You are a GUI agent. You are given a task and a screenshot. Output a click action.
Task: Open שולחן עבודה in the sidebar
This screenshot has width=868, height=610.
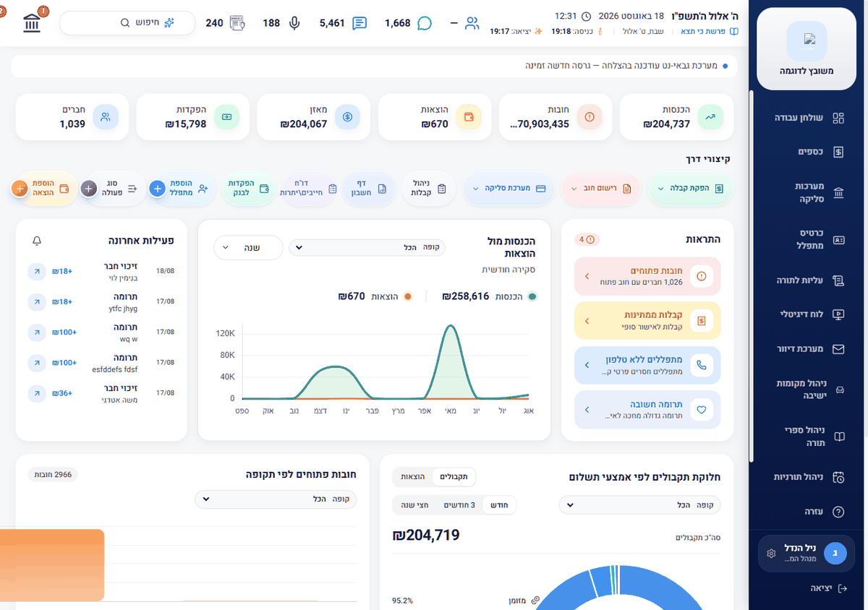click(808, 118)
